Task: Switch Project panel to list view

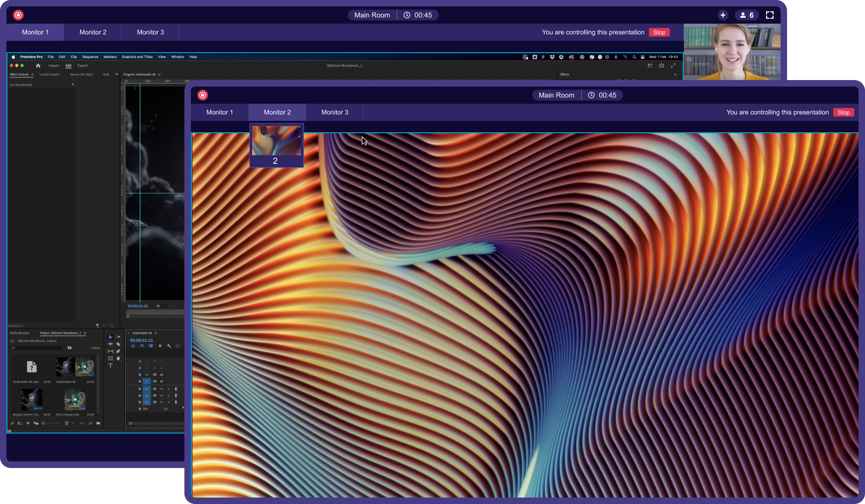Action: pos(20,423)
